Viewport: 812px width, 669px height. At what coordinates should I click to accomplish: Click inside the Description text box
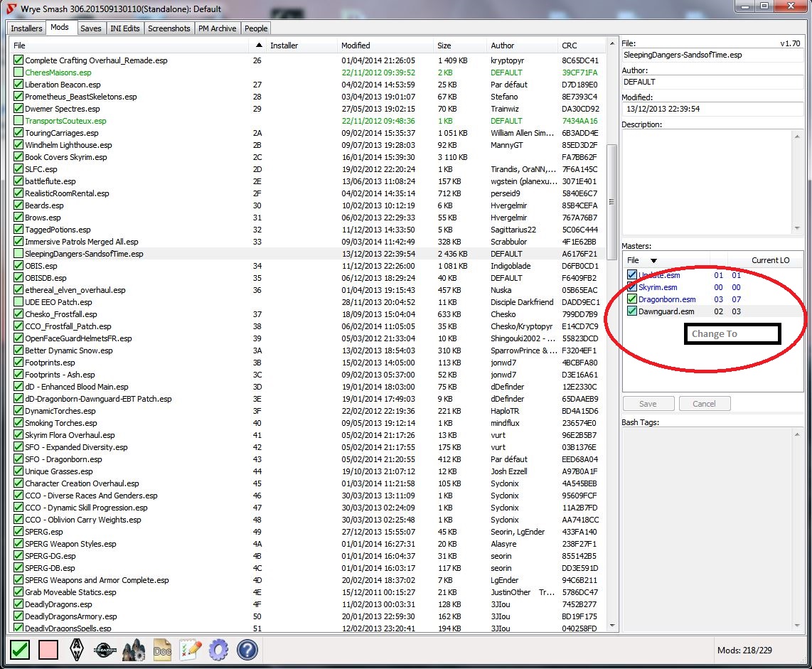coord(707,182)
